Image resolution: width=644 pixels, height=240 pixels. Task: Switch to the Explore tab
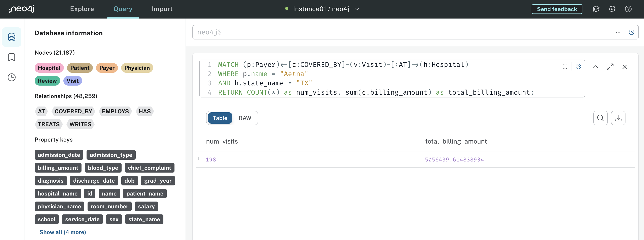(82, 9)
